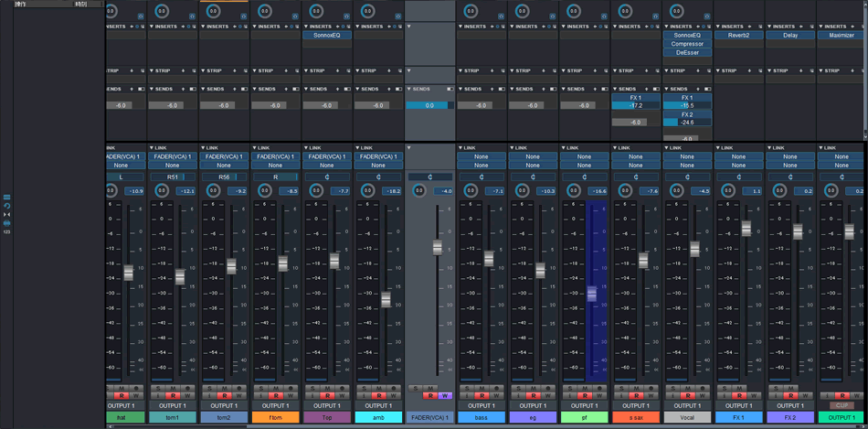Expand the LINK section on eg channel
Image resolution: width=868 pixels, height=429 pixels.
513,147
